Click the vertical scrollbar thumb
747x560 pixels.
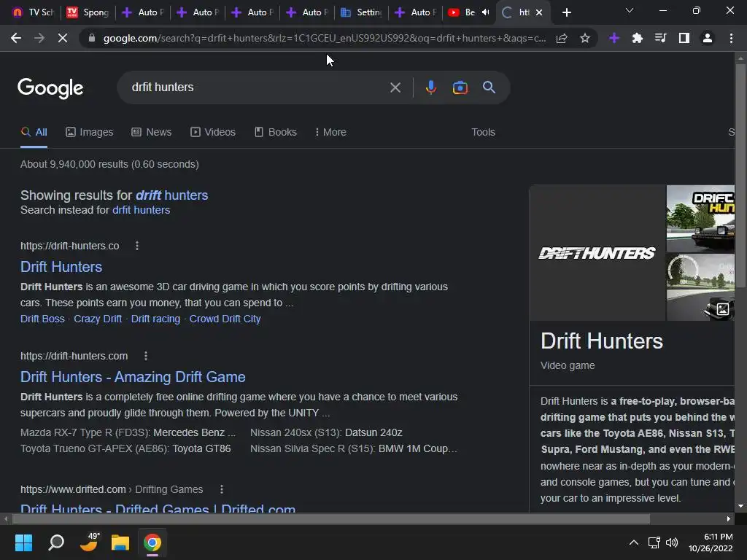740,175
